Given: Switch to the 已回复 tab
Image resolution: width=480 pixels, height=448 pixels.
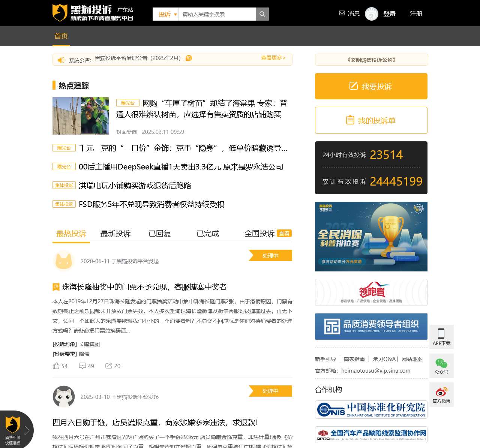Looking at the screenshot, I should click(x=159, y=234).
